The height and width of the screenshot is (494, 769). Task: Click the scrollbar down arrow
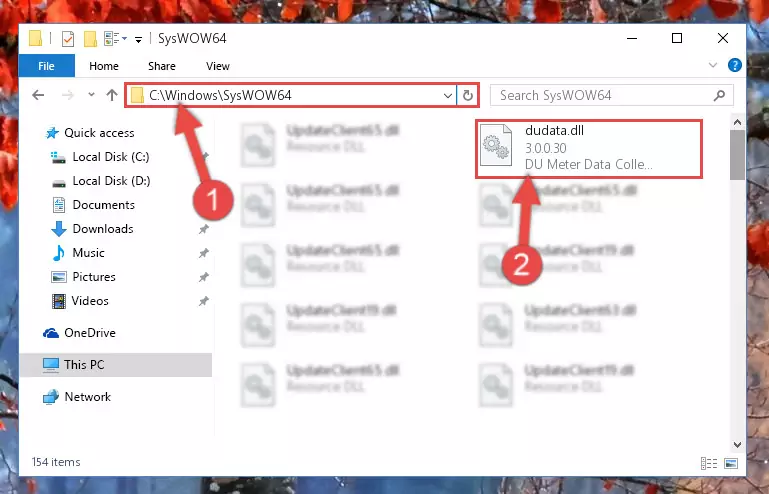click(737, 444)
